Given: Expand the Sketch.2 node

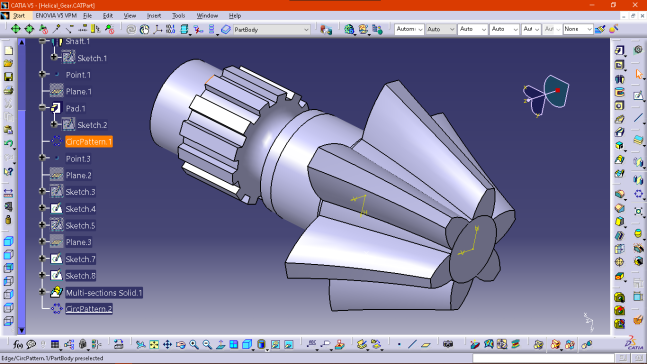Looking at the screenshot, I should (x=54, y=124).
